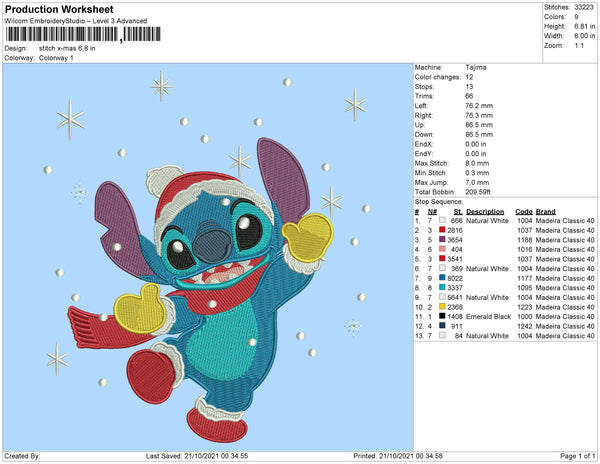
Task: Select the Stitches value 33223
Action: pyautogui.click(x=584, y=7)
